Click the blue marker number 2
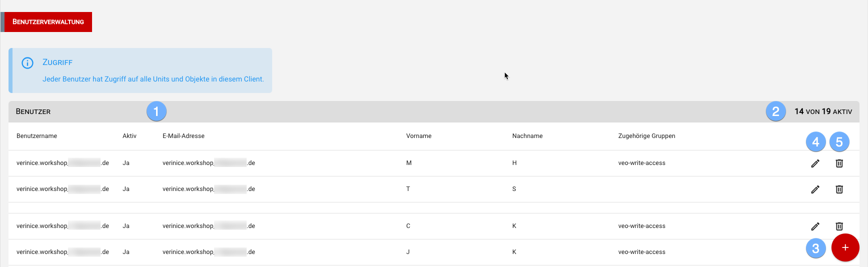 775,111
